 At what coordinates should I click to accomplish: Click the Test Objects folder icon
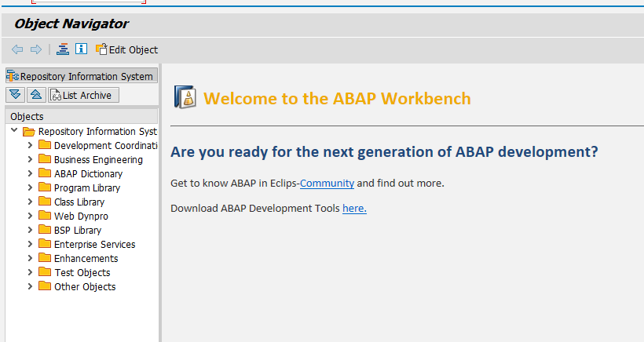tap(45, 272)
